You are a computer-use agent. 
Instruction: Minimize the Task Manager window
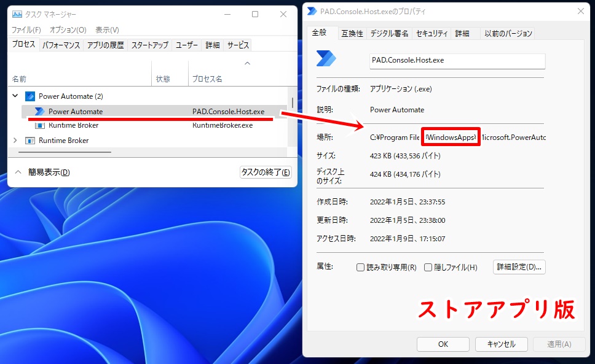click(227, 14)
